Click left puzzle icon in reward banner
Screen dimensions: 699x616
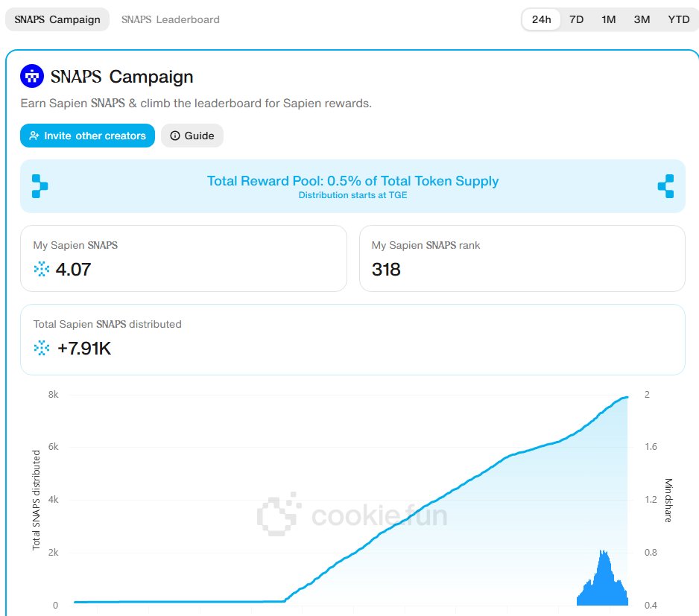point(39,186)
